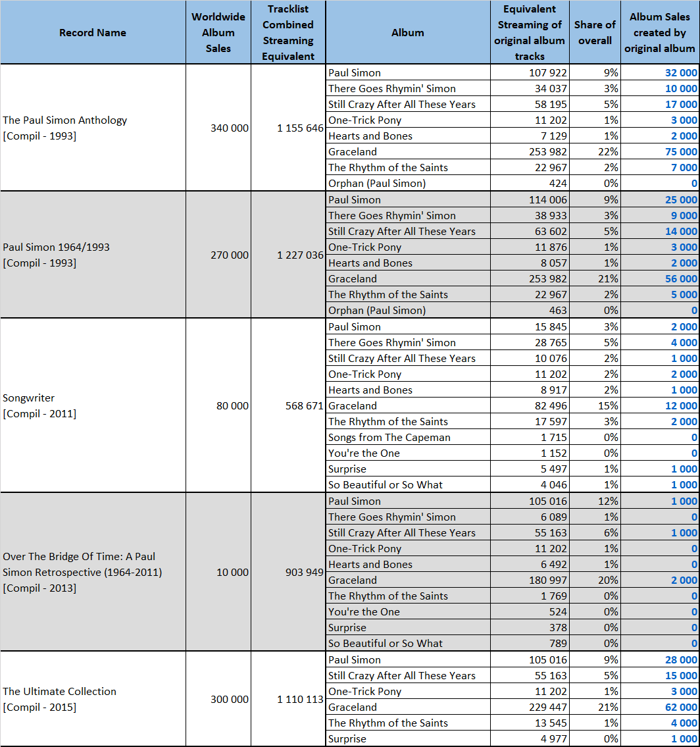Select the 15% share value

click(595, 405)
